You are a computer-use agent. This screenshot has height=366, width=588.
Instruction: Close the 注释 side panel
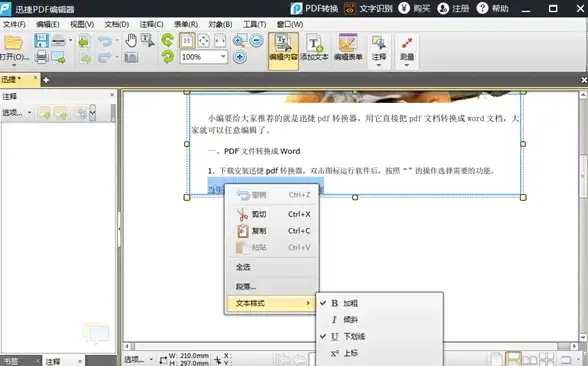tap(112, 95)
